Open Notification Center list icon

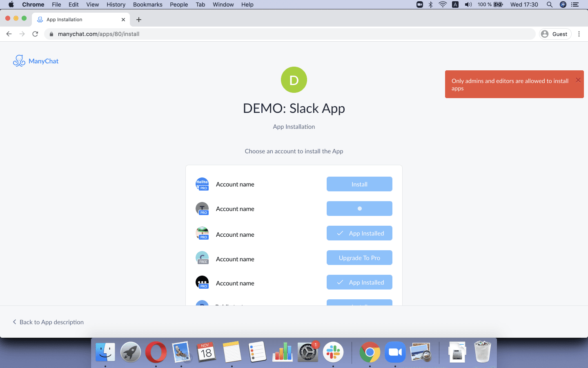coord(575,4)
